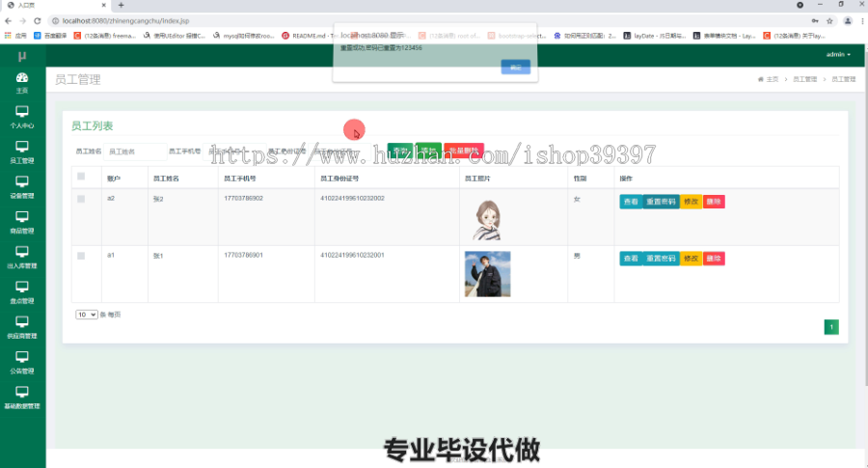
Task: Open 出入库管理 in the sidebar
Action: [x=22, y=257]
